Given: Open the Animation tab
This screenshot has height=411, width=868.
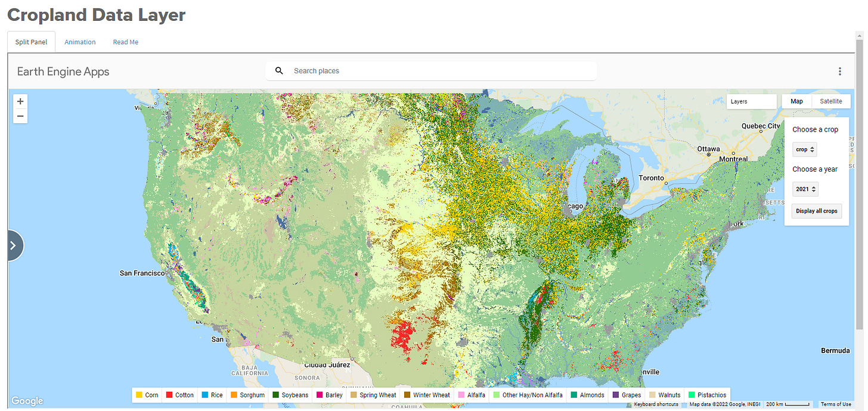Looking at the screenshot, I should [x=80, y=42].
